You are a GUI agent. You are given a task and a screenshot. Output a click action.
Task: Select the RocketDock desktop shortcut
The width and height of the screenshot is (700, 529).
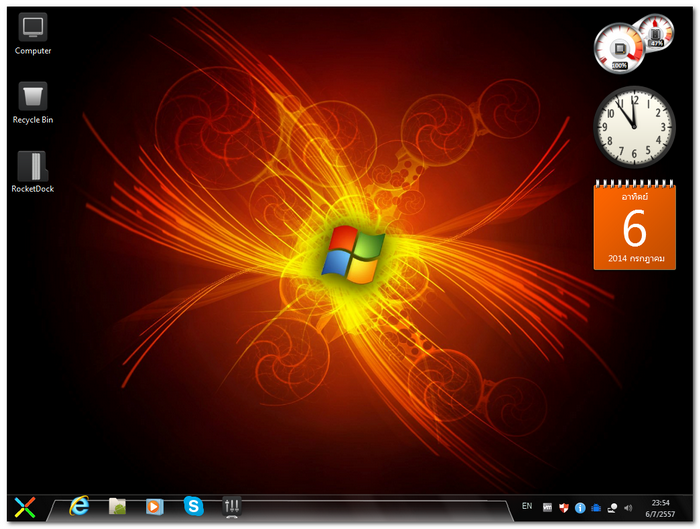pos(33,172)
